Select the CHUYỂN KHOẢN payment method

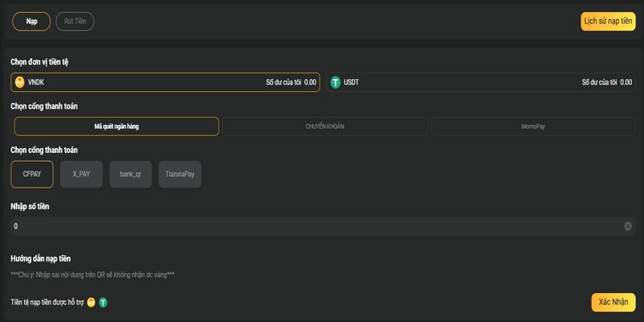click(x=324, y=126)
